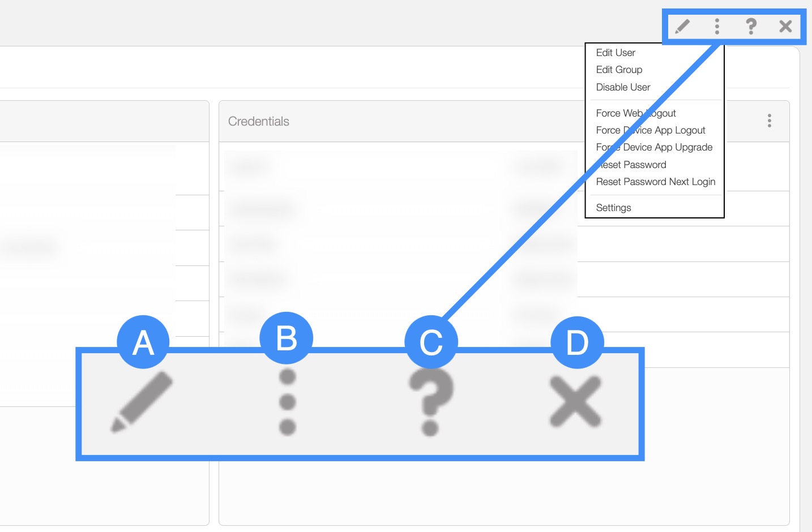Click the blue circle badge labeled A
The height and width of the screenshot is (532, 812).
[x=143, y=342]
